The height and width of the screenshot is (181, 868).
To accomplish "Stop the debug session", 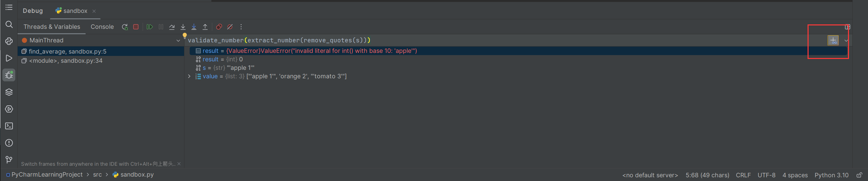I will 136,27.
